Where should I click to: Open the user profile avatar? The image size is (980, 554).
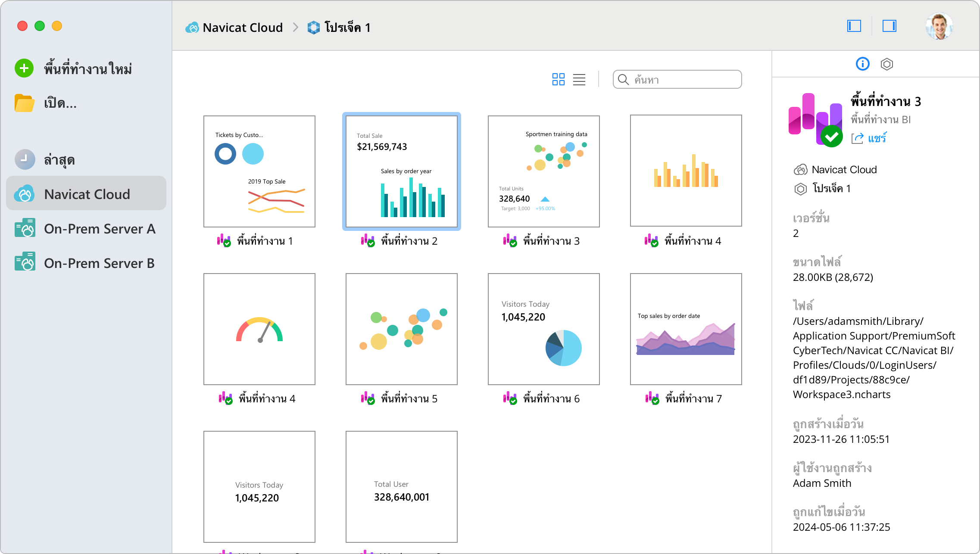[x=939, y=26]
